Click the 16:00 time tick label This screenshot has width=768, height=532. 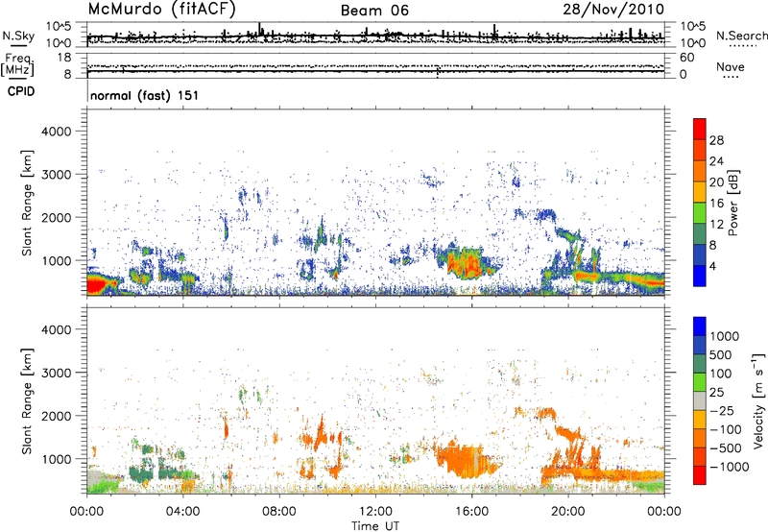(x=471, y=512)
